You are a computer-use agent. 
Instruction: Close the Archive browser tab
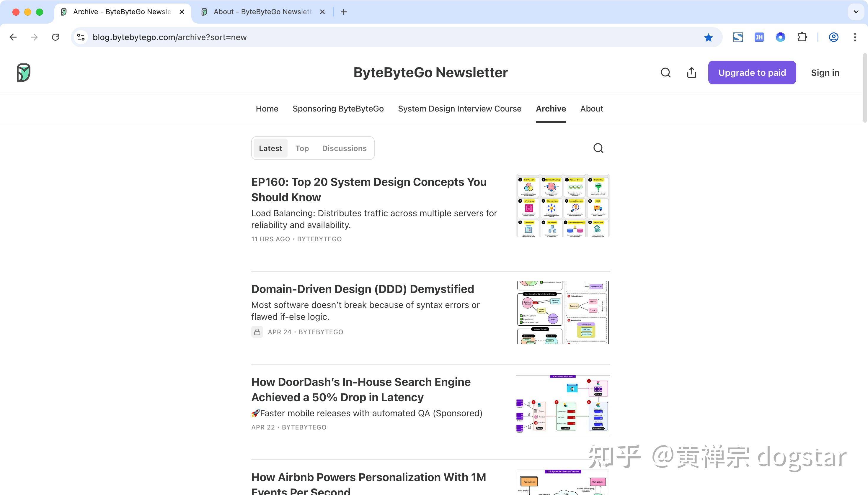pyautogui.click(x=182, y=12)
